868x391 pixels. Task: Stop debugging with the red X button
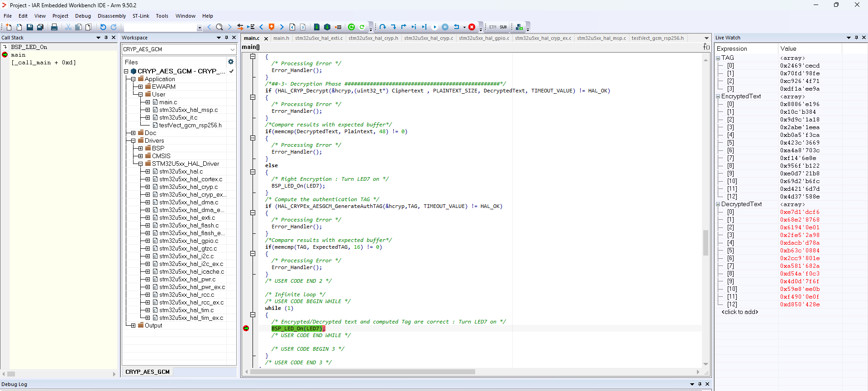tap(472, 27)
